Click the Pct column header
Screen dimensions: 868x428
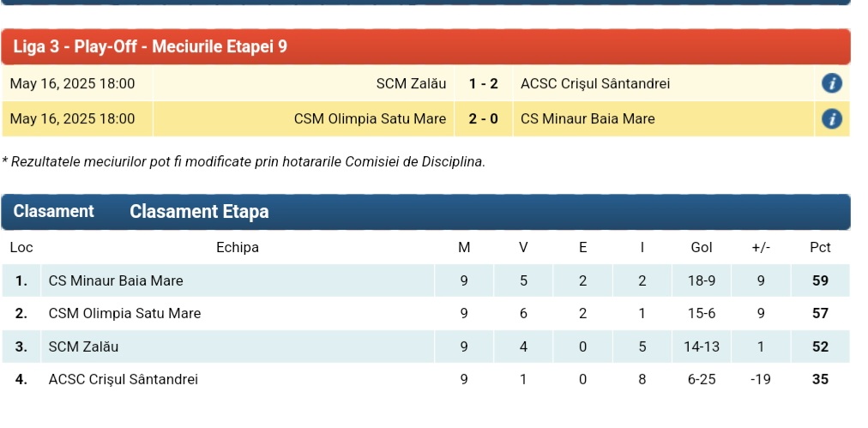click(x=820, y=248)
